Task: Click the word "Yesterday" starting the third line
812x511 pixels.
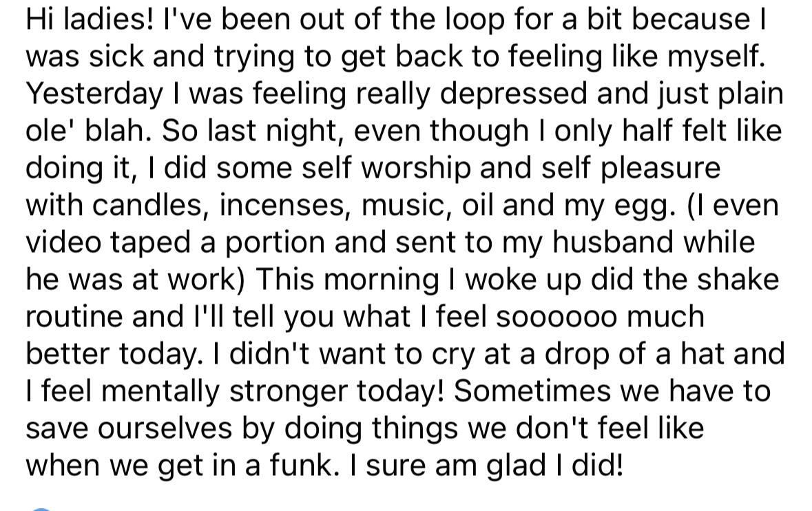Action: click(94, 96)
